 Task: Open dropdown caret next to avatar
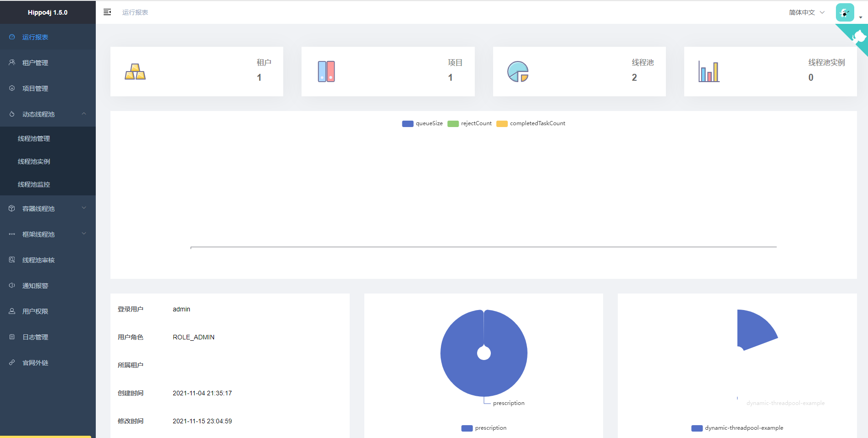861,17
